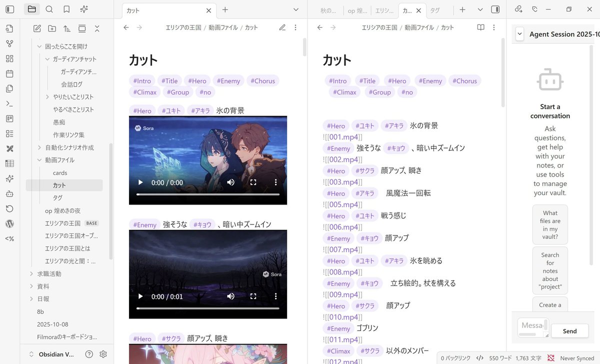600x364 pixels.
Task: Open the bookmarks panel icon
Action: (66, 9)
